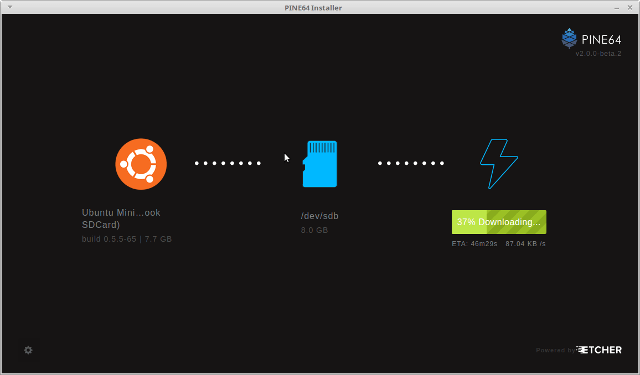The width and height of the screenshot is (640, 375).
Task: Click the 8.0 GB drive size text
Action: [314, 230]
